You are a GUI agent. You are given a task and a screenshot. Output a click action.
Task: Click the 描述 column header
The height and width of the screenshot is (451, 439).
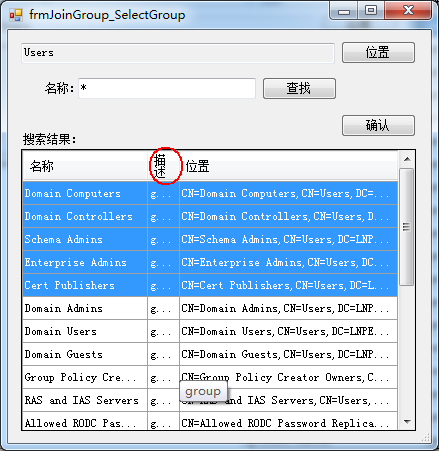(163, 166)
